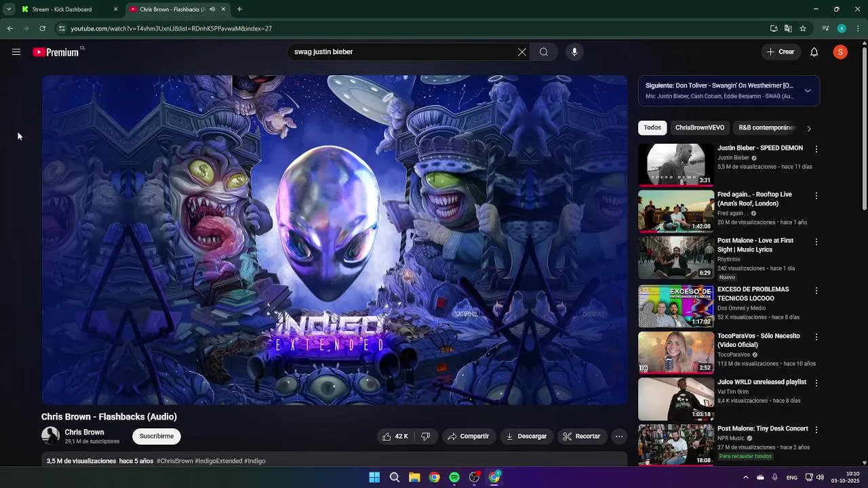Open ENG language indicator in tray
The width and height of the screenshot is (868, 488).
(x=792, y=478)
